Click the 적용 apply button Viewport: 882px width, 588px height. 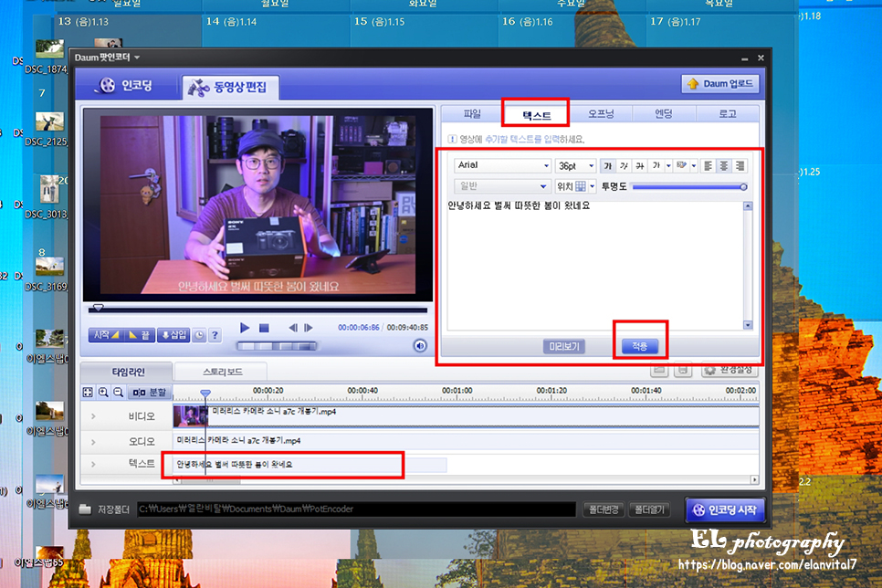[639, 346]
